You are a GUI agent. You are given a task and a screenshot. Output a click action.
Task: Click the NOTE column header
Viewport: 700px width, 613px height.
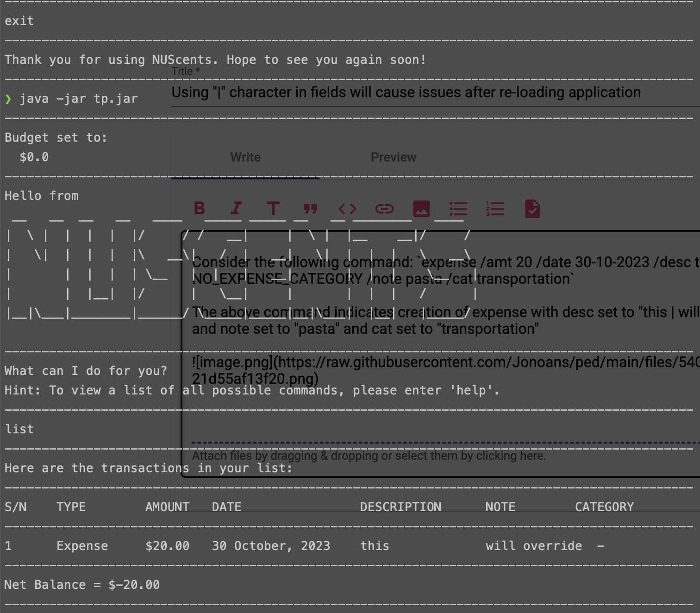click(x=500, y=507)
